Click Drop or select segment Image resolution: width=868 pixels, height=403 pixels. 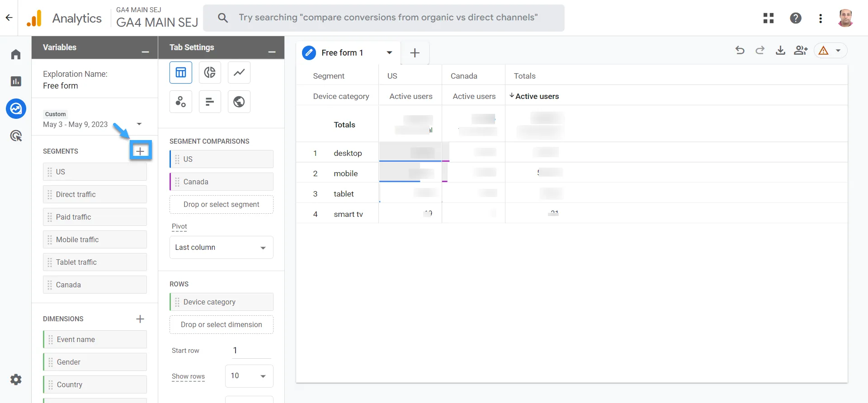222,205
